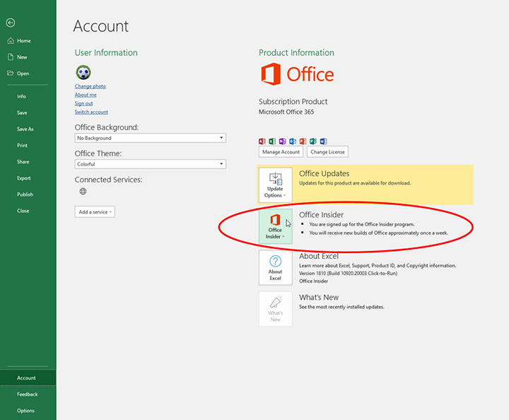Image resolution: width=509 pixels, height=420 pixels.
Task: Click the soccer ball profile photo
Action: pos(83,72)
